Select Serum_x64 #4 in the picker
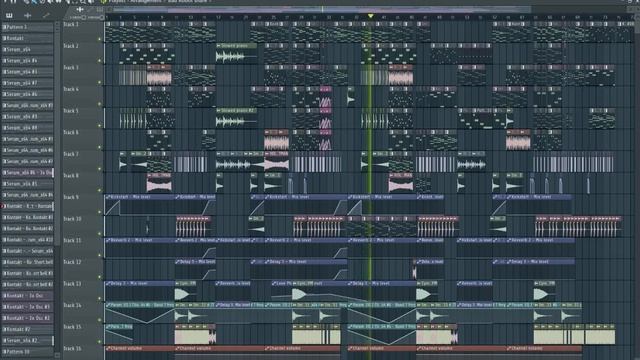Screen dimensions: 640x360 (x=27, y=60)
